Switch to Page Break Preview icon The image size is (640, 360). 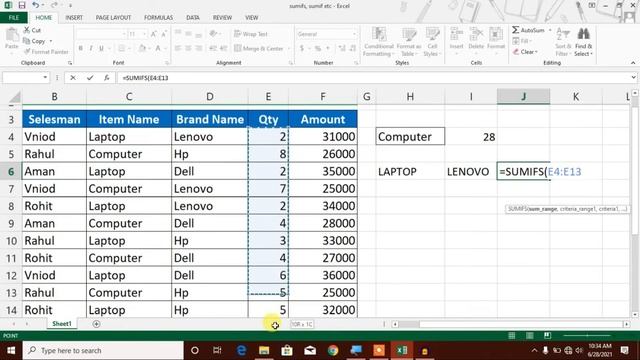(x=548, y=336)
